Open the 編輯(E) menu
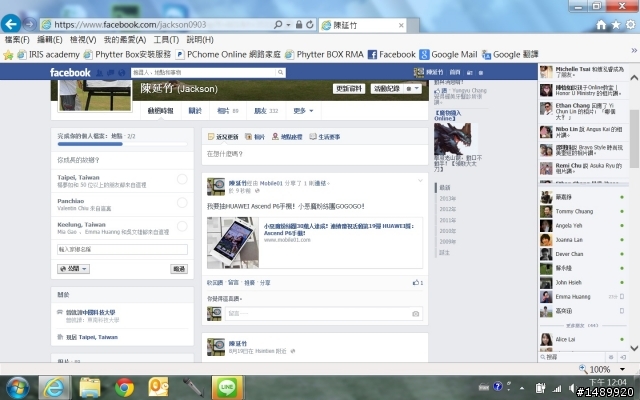Viewport: 640px width, 400px height. [x=50, y=40]
